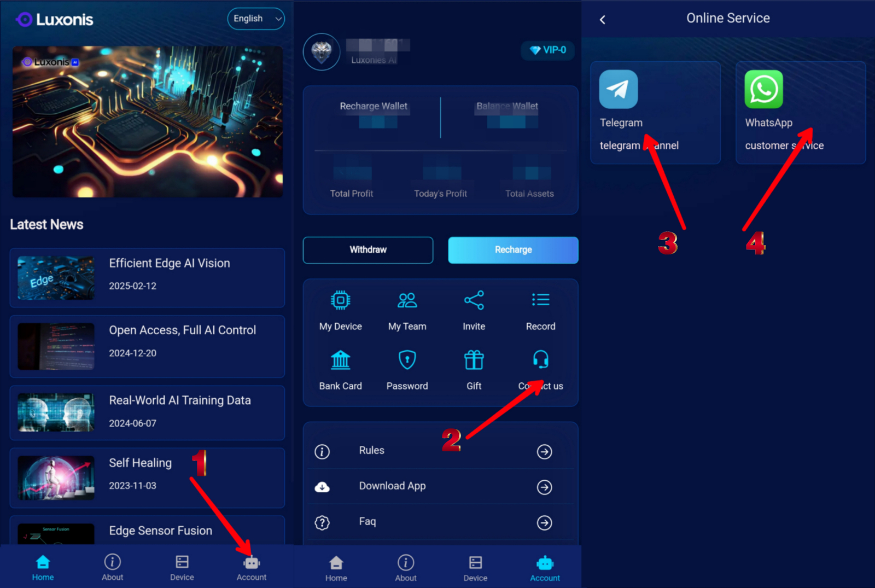Screen dimensions: 875x588
Task: Click the Recharge button
Action: 513,250
